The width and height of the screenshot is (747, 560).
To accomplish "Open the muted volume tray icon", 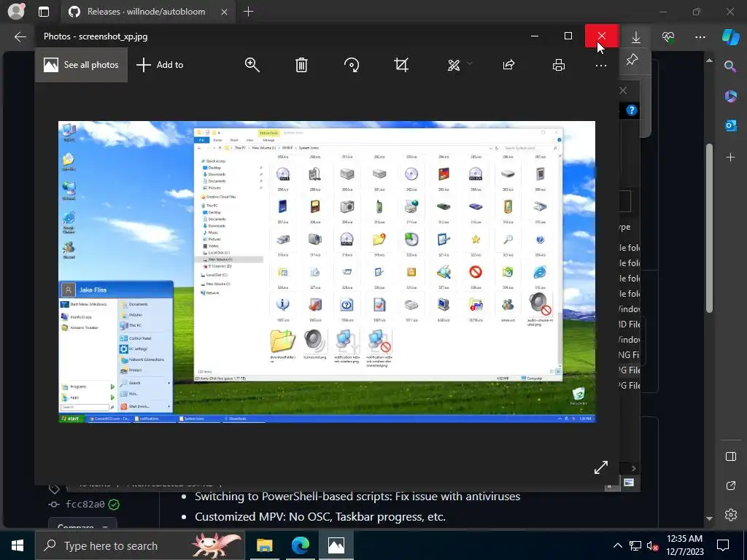I will pyautogui.click(x=653, y=545).
